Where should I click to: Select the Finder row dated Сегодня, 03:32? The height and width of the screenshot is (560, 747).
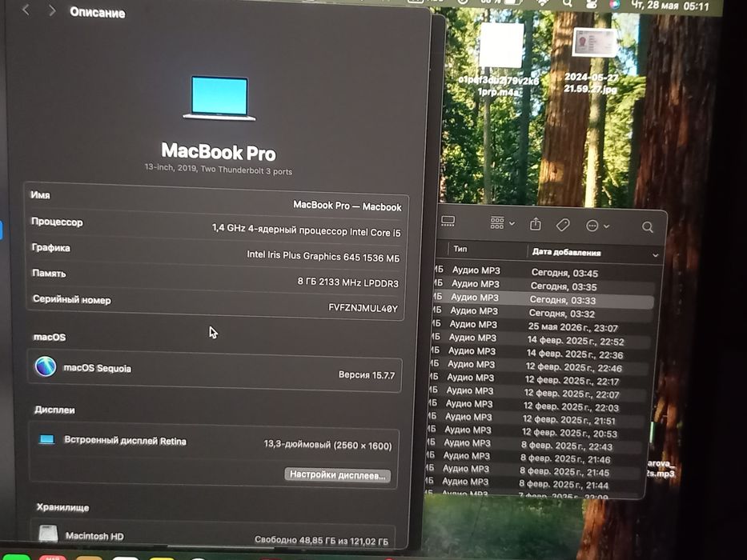[x=541, y=312]
